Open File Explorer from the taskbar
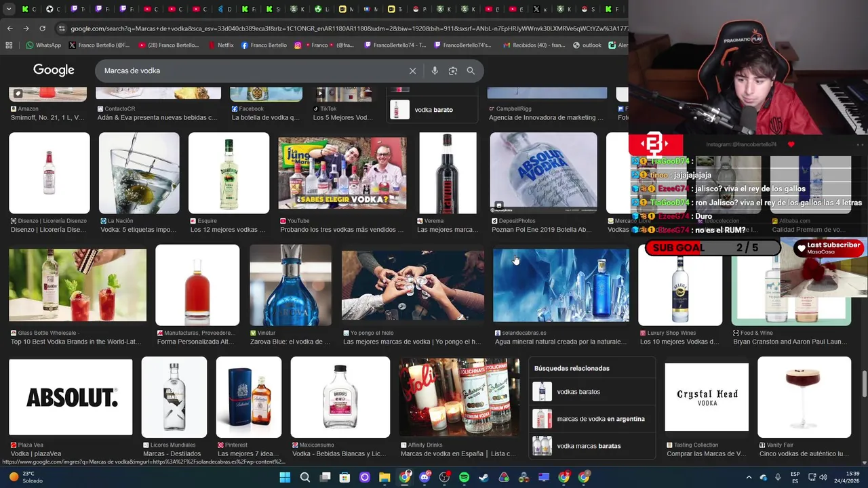 pos(384,477)
